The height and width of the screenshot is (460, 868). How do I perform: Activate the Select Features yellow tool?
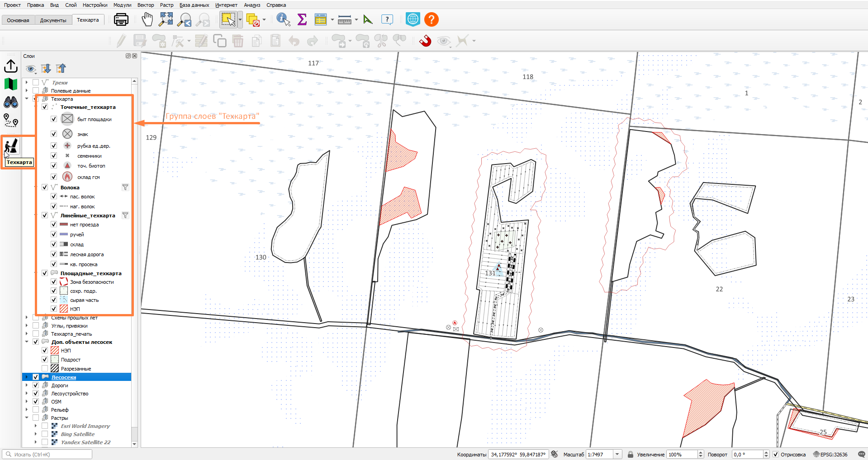point(228,19)
